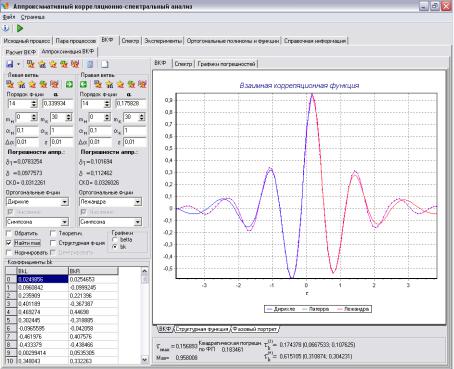Click down arrow of coefficients table scrollbar

145,360
